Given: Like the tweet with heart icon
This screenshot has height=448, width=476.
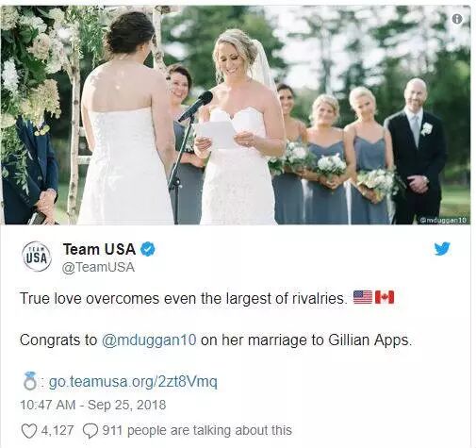Looking at the screenshot, I should (x=28, y=431).
